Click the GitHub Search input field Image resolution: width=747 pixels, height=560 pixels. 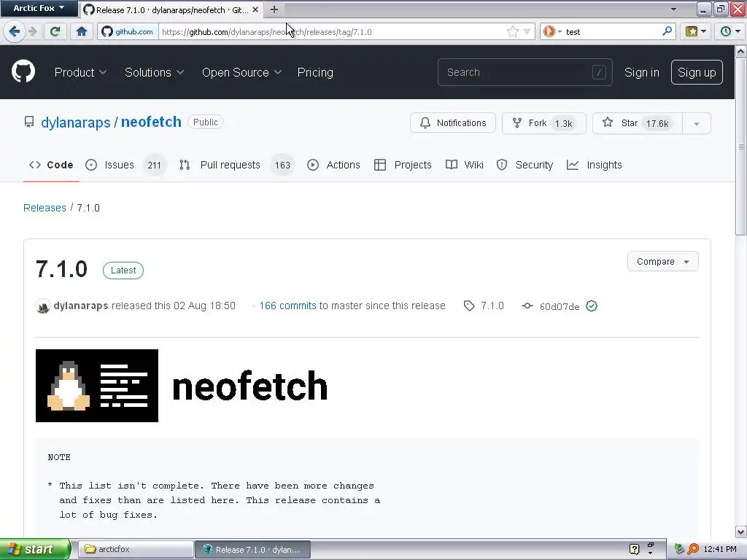(x=525, y=72)
